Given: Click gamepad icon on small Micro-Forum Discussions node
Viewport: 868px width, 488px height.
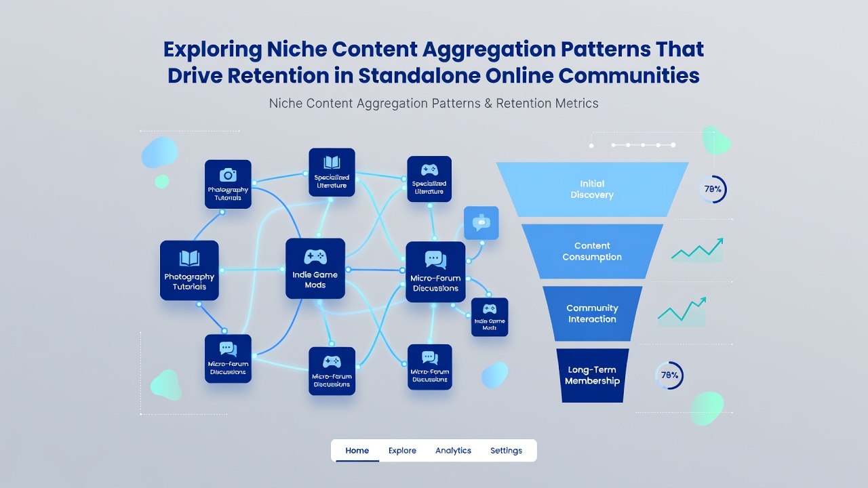Looking at the screenshot, I should pos(331,362).
